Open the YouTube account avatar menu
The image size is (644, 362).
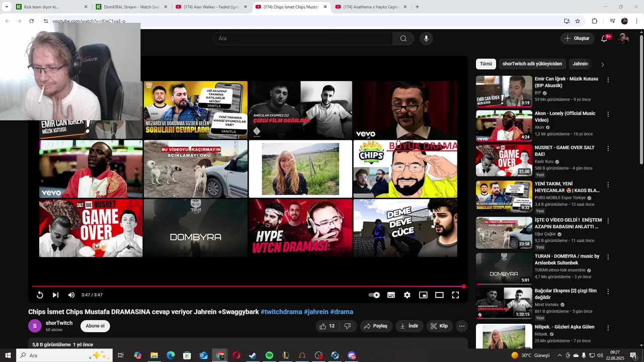pos(623,39)
